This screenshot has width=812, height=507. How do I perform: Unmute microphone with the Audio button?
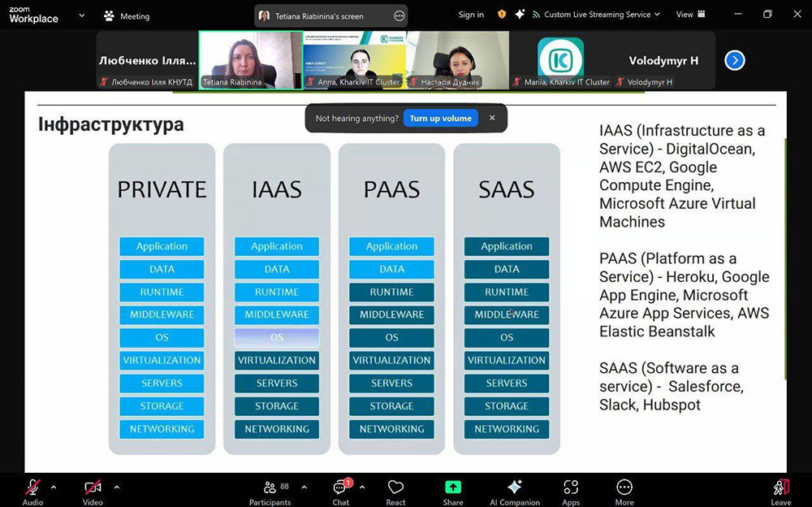pyautogui.click(x=32, y=492)
